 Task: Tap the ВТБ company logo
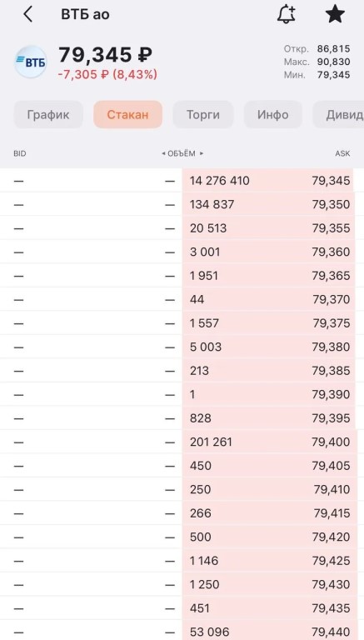(31, 62)
